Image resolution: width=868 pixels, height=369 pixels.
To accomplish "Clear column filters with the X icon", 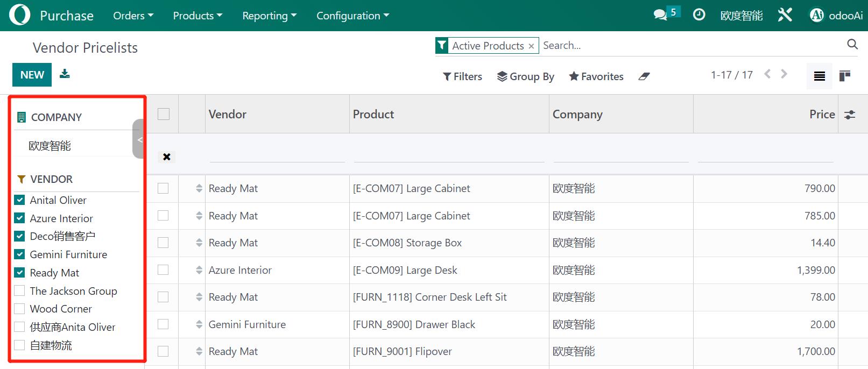I will click(x=167, y=157).
